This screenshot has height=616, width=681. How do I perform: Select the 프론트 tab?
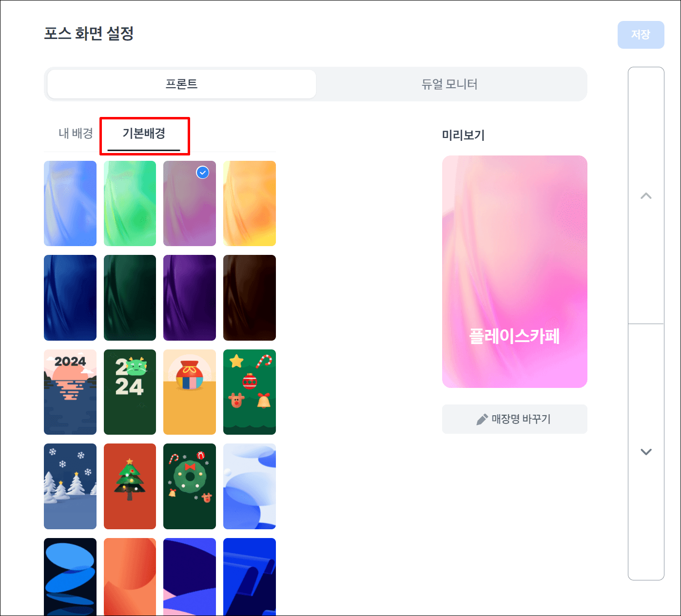click(182, 84)
